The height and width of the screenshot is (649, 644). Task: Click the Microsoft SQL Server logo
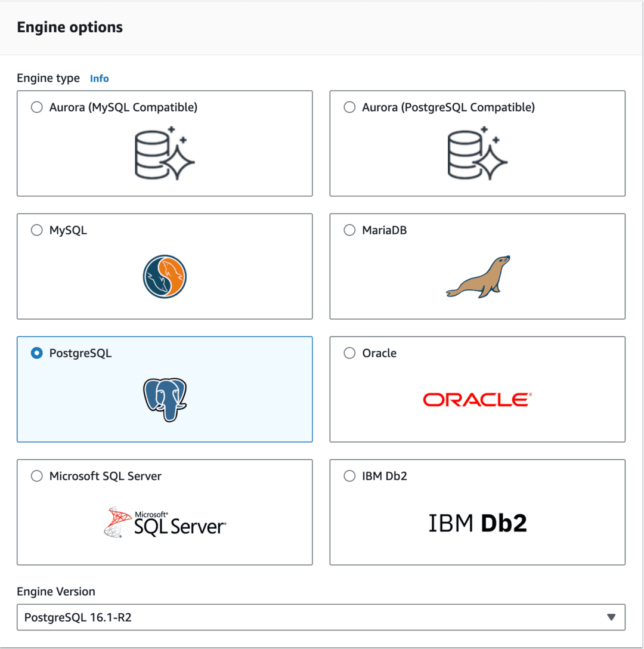point(165,523)
